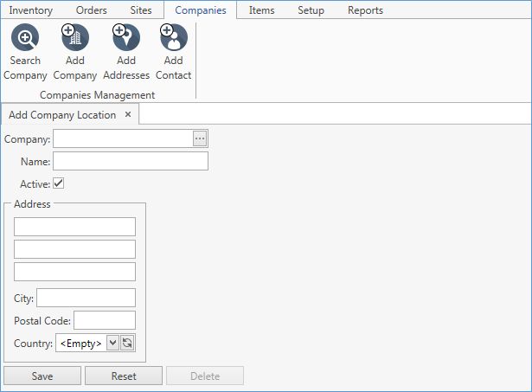
Task: Close the Add Company Location tab
Action: click(128, 114)
